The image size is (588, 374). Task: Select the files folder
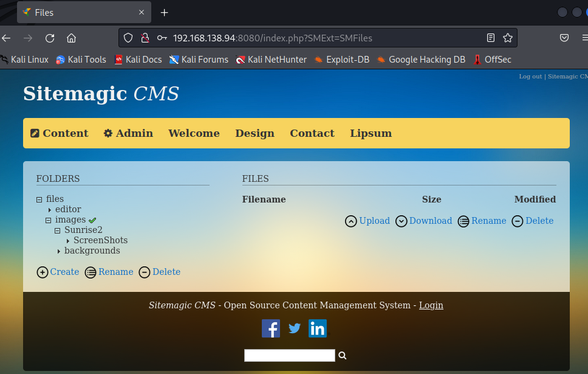point(55,199)
